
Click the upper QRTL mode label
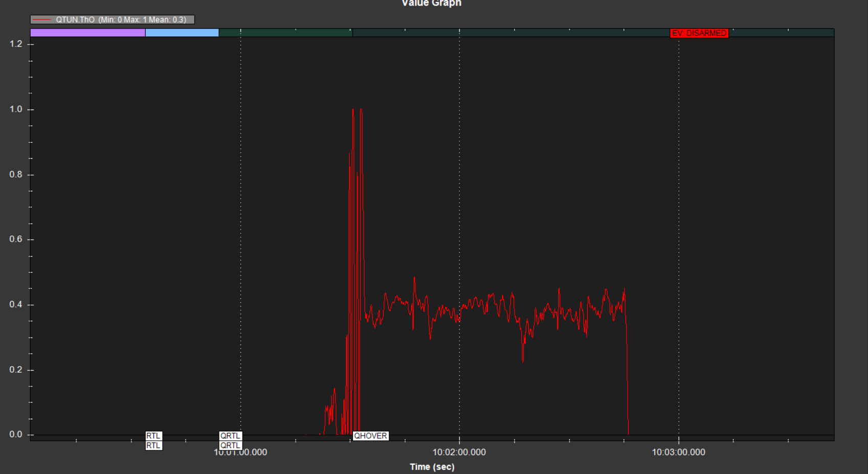coord(230,436)
